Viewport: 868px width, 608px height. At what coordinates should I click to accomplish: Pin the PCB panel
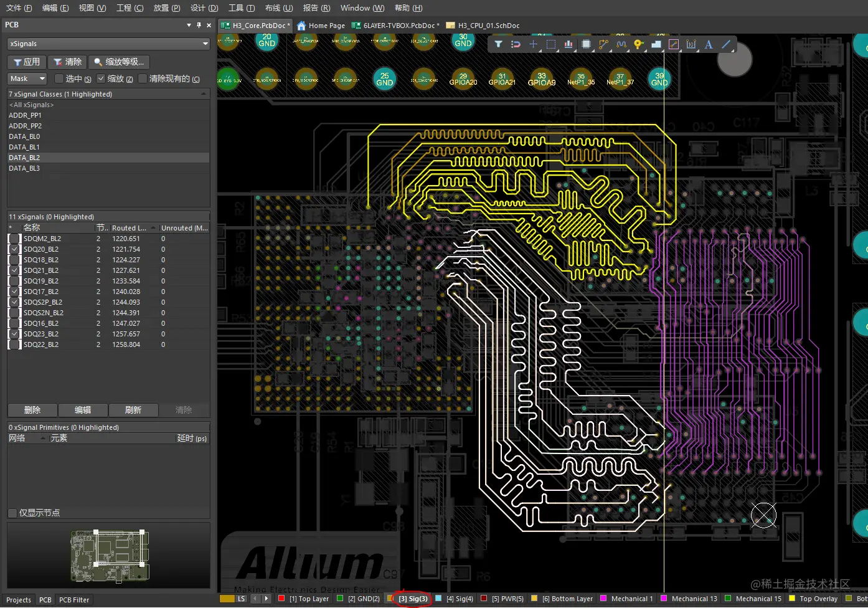[199, 25]
